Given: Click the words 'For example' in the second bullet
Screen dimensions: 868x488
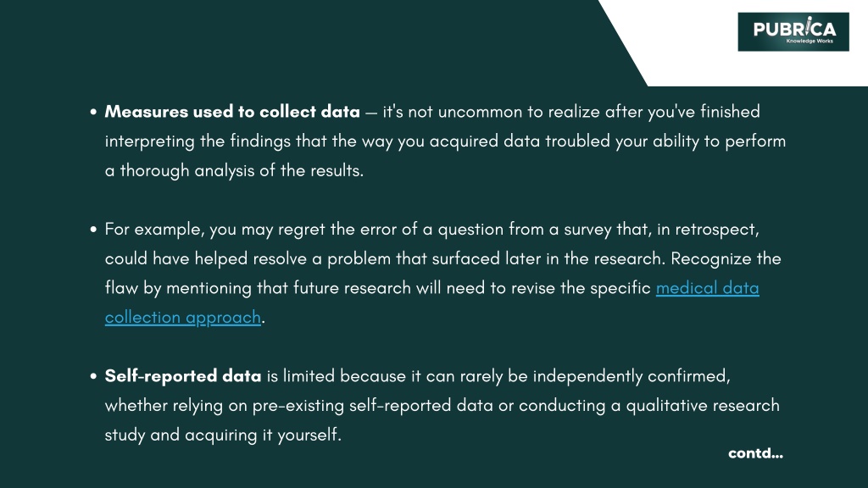Looking at the screenshot, I should click(154, 230).
